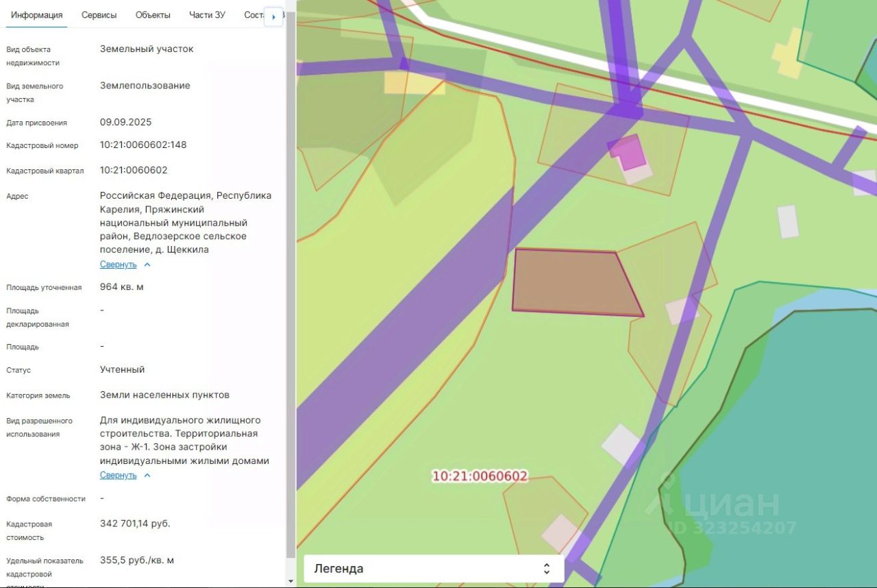
Task: Click the Кадастровый квартал value in the panel
Action: [134, 170]
